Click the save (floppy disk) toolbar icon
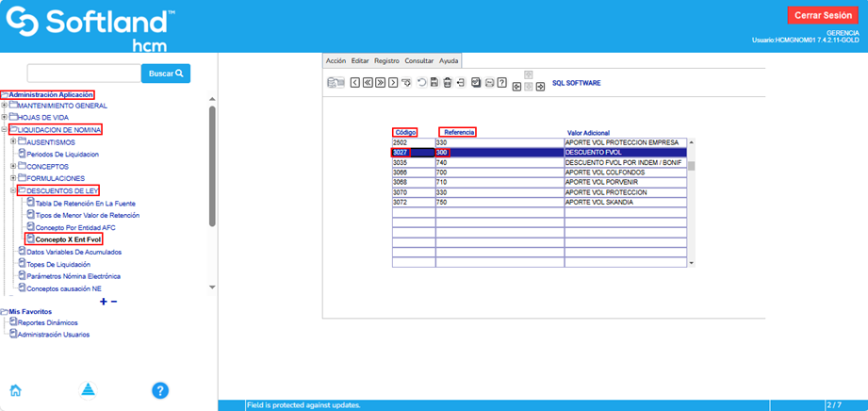This screenshot has width=868, height=411. 434,83
